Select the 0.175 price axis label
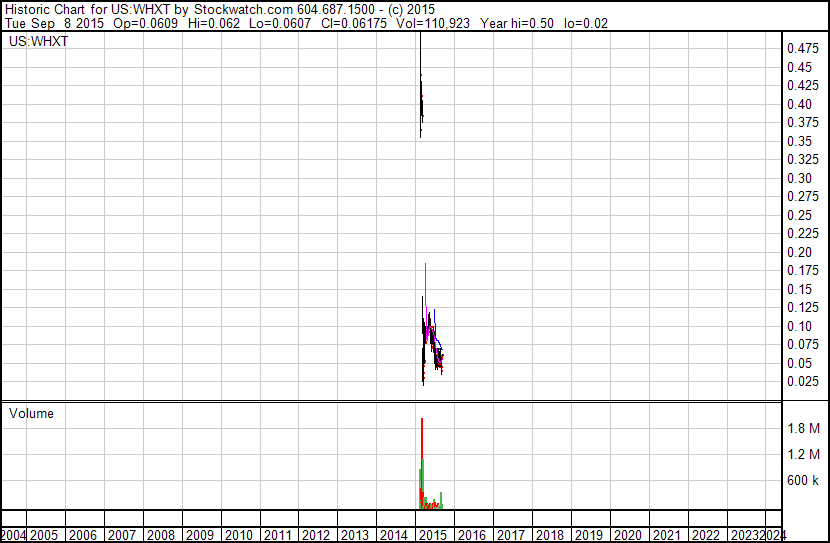Image resolution: width=830 pixels, height=543 pixels. (802, 270)
